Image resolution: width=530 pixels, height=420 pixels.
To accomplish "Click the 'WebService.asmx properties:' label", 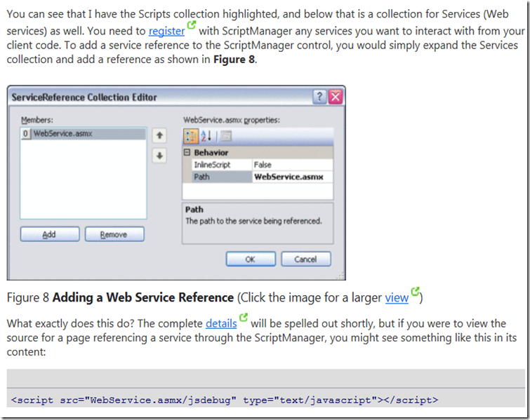I will pos(232,120).
